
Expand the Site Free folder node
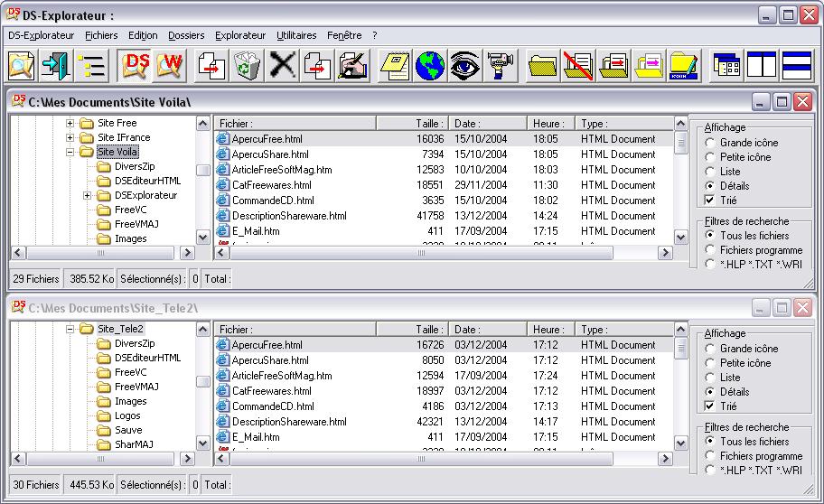coord(70,123)
